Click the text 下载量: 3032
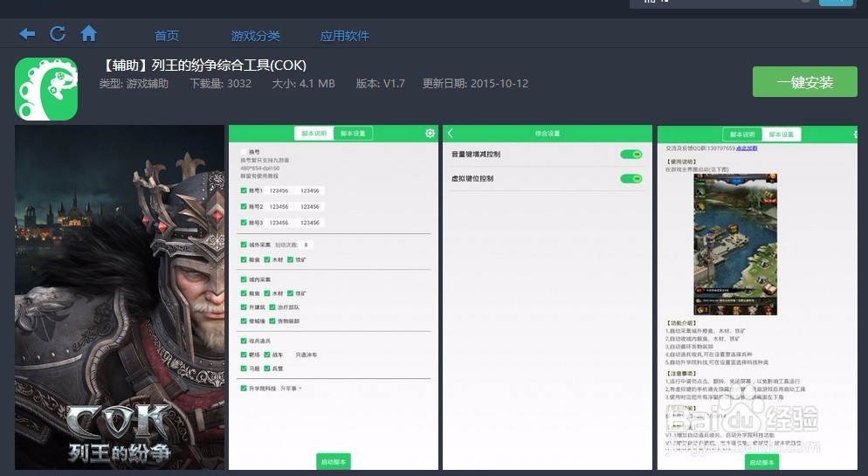868x476 pixels. pos(220,84)
